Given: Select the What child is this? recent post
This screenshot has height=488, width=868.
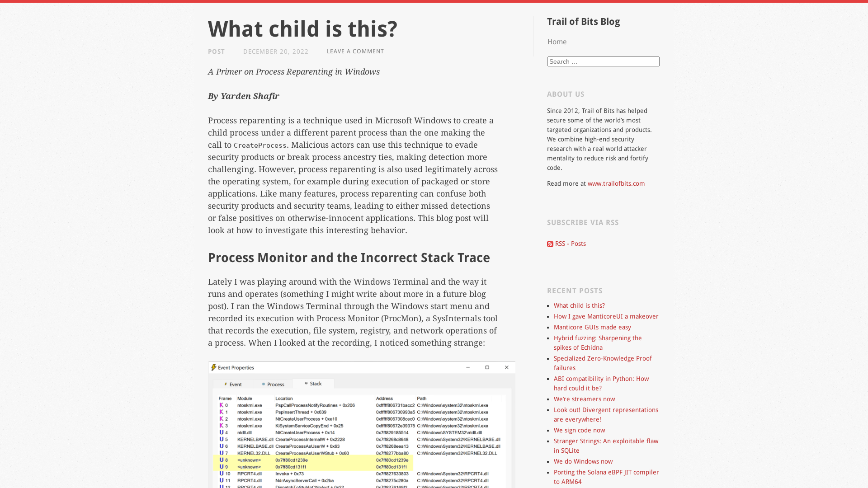Looking at the screenshot, I should (579, 305).
